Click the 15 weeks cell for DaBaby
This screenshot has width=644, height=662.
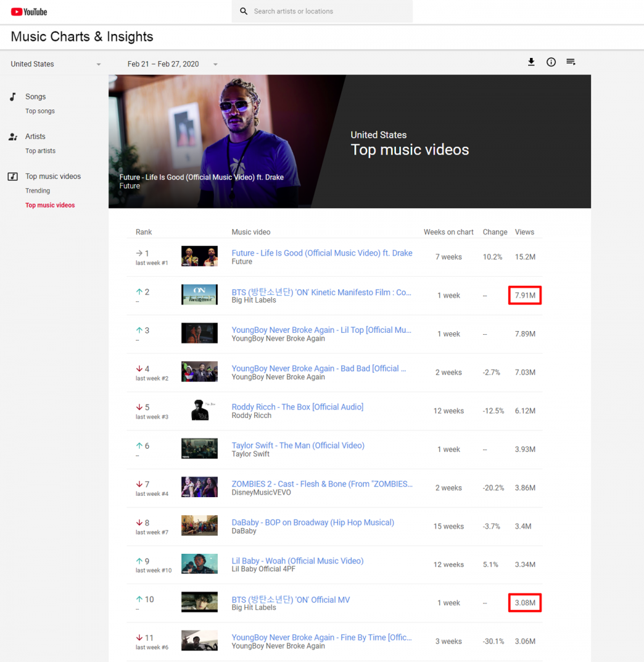click(x=448, y=526)
